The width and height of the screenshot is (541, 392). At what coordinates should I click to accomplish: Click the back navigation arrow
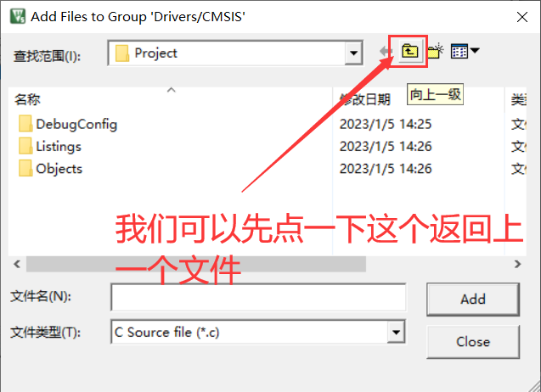385,52
